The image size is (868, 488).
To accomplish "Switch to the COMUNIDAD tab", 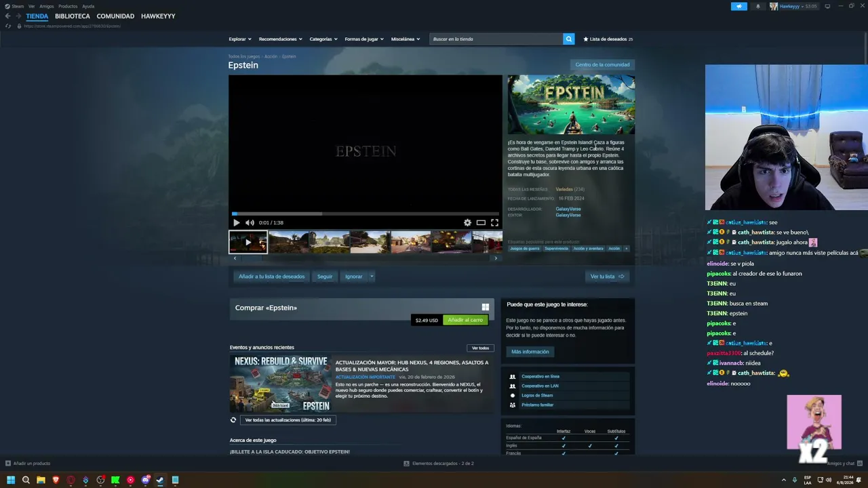I will coord(115,16).
